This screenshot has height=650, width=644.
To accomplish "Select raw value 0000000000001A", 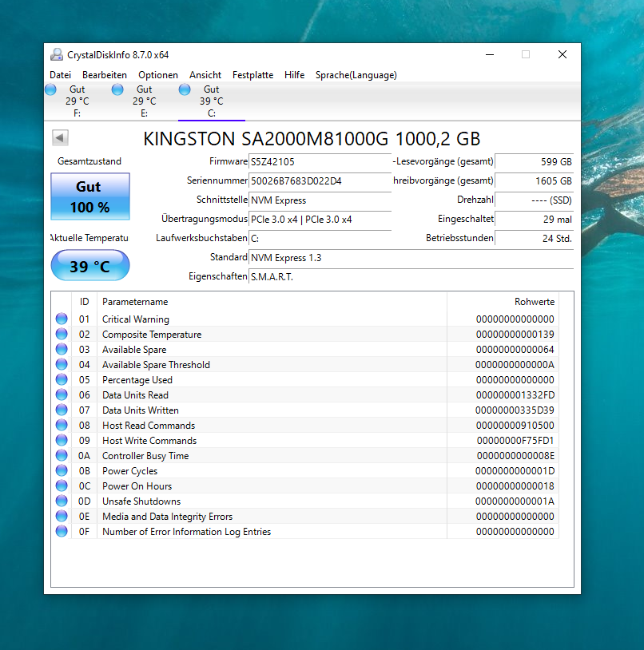I will [x=515, y=501].
